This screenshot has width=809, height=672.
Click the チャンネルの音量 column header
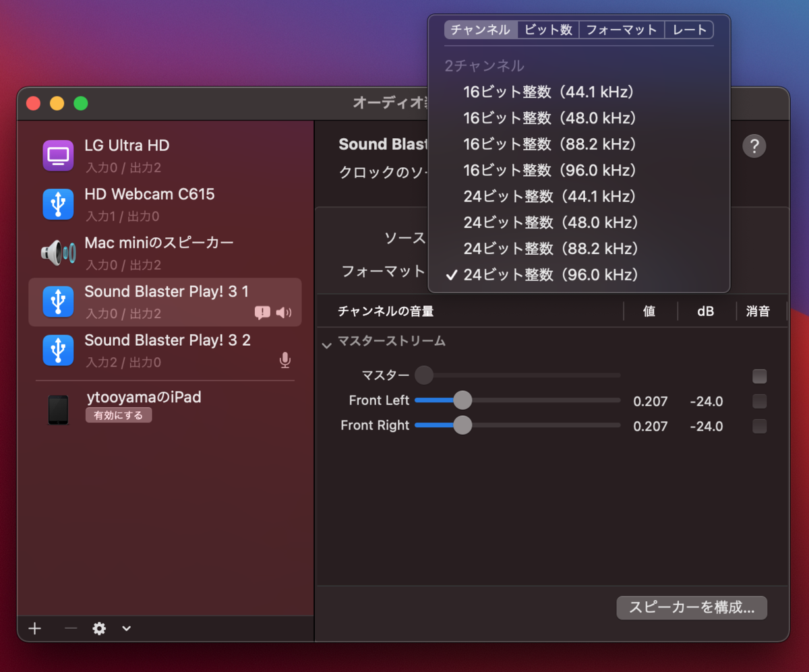[386, 311]
